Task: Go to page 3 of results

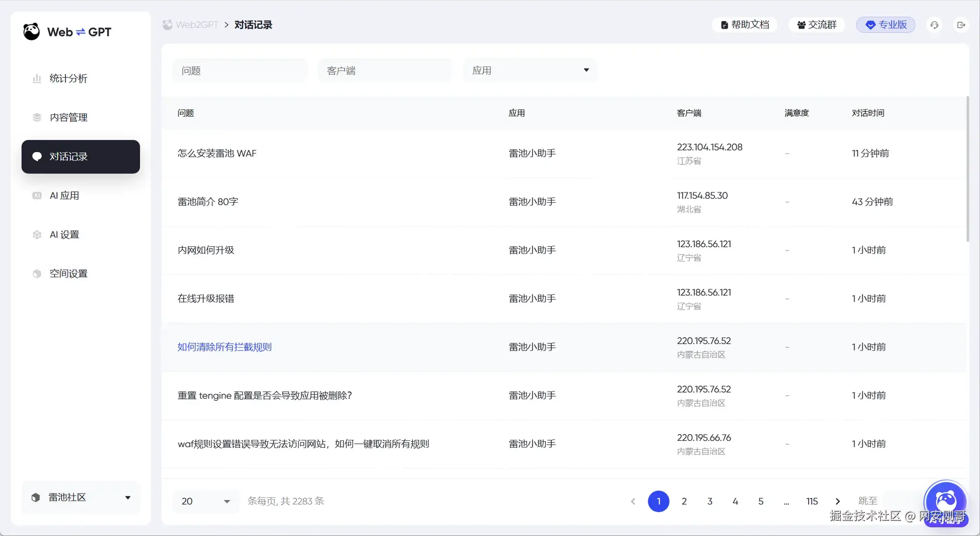Action: 710,501
